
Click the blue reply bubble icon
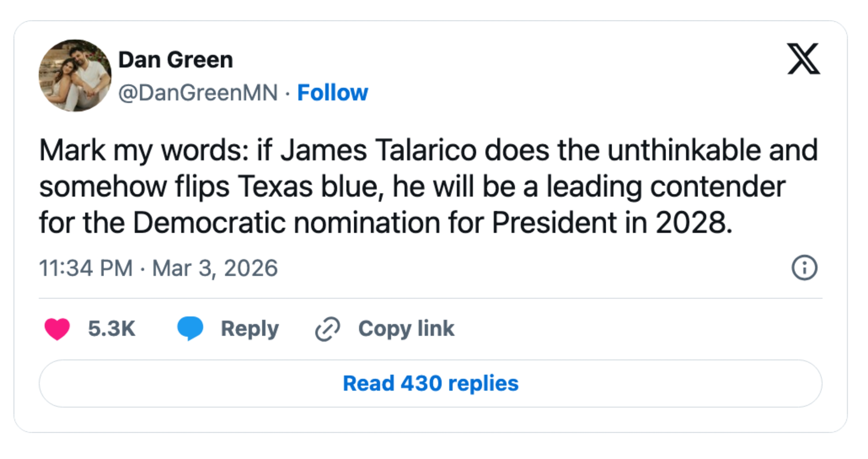[190, 328]
